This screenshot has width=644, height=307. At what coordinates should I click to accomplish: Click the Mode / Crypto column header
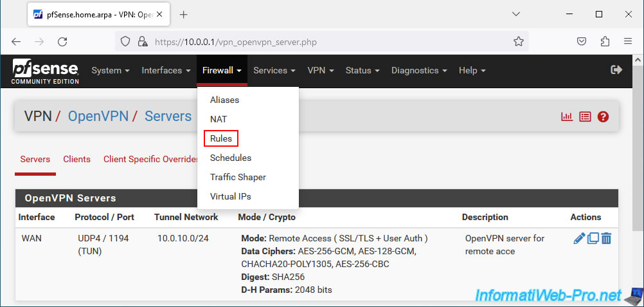(267, 218)
